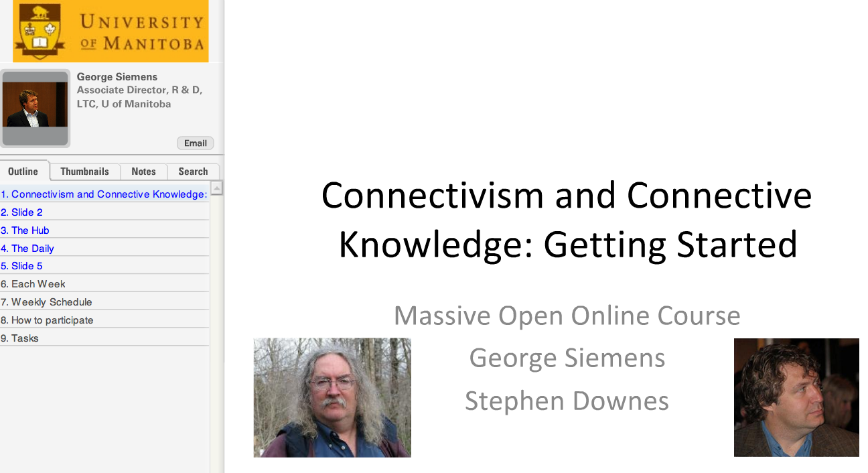Jump to the 'Weekly Schedule' slide
Screen dimensions: 868x473
pos(46,301)
